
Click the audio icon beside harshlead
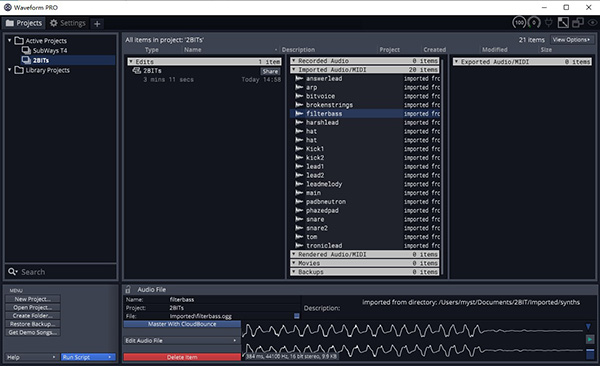point(299,123)
